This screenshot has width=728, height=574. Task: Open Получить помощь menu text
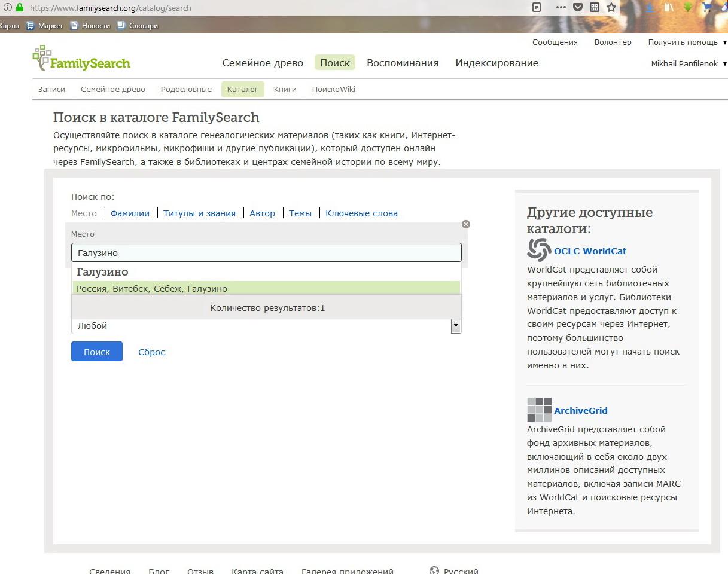(683, 42)
